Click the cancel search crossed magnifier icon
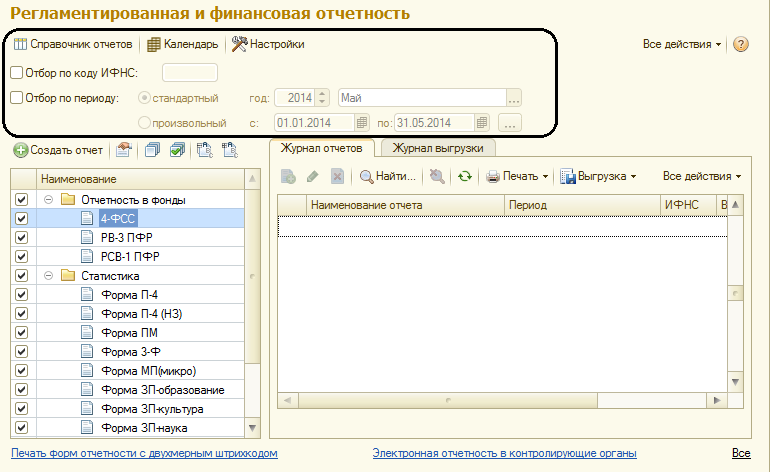This screenshot has height=472, width=770. pyautogui.click(x=437, y=176)
